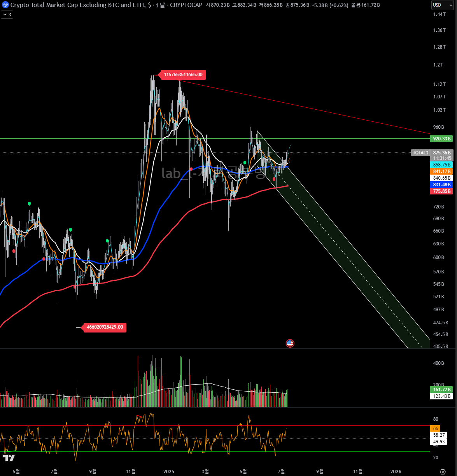Click the blue 831.48B moving average label
Viewport: 457px width, 476px height.
(442, 185)
